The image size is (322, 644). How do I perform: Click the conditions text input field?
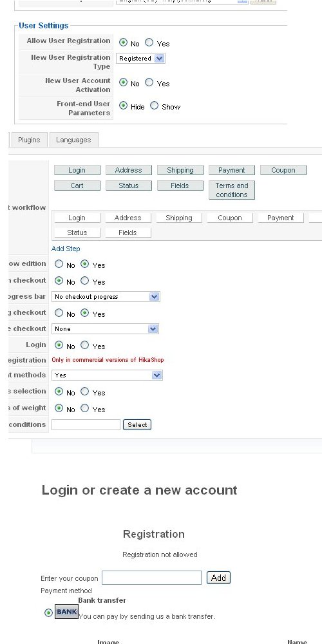tap(86, 424)
